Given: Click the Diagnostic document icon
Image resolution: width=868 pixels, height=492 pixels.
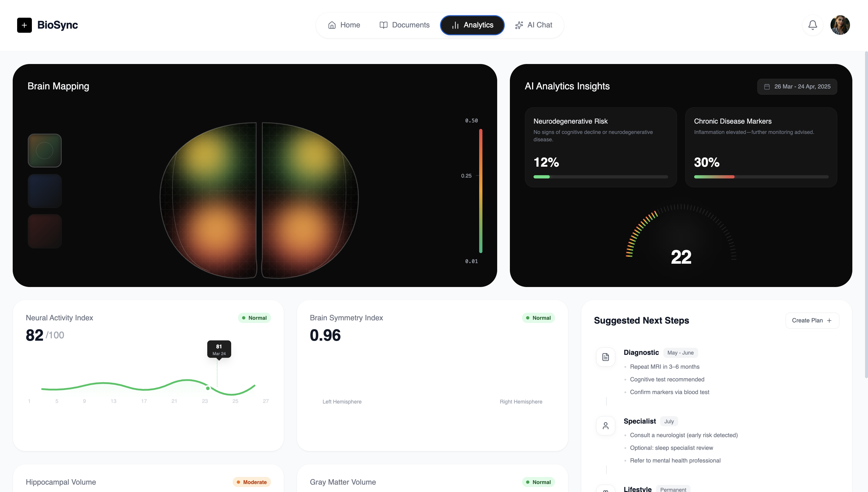Looking at the screenshot, I should [605, 357].
